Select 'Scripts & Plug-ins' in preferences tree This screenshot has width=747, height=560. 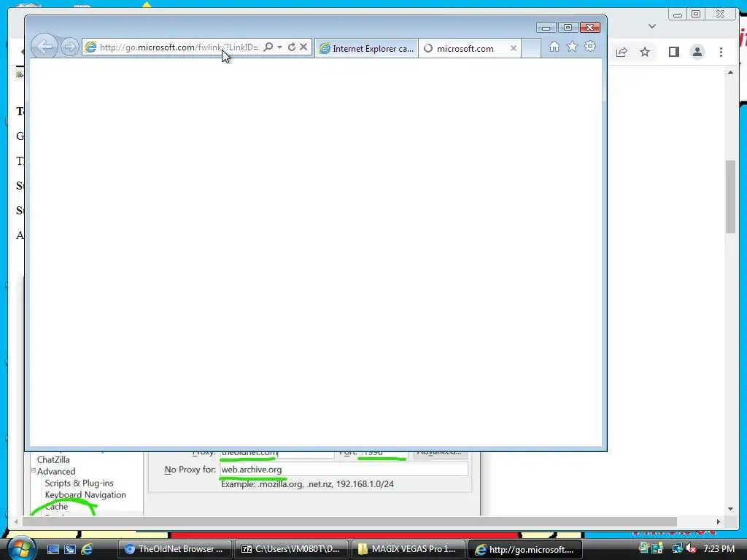coord(79,483)
